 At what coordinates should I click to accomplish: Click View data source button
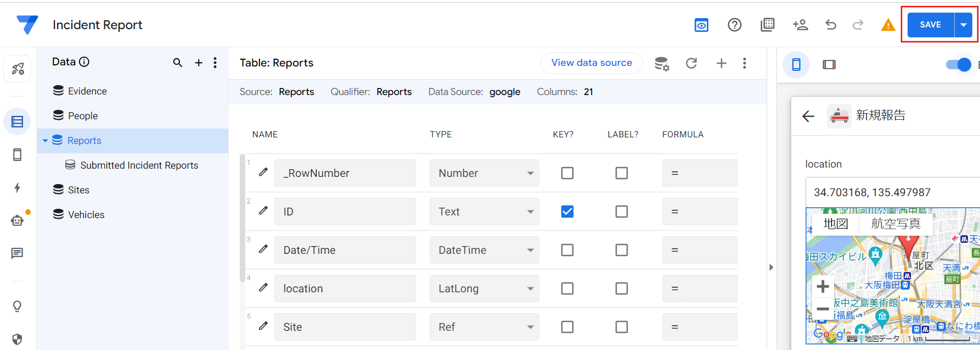coord(592,63)
